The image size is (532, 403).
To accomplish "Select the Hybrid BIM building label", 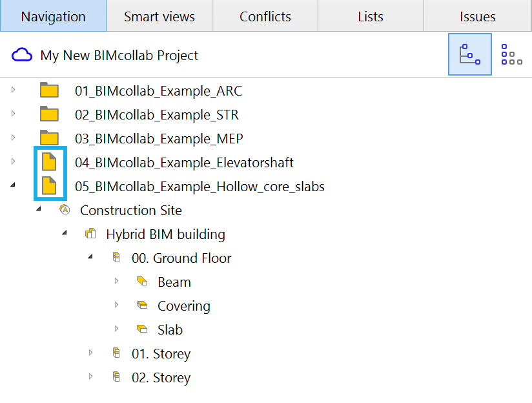I will coord(165,234).
